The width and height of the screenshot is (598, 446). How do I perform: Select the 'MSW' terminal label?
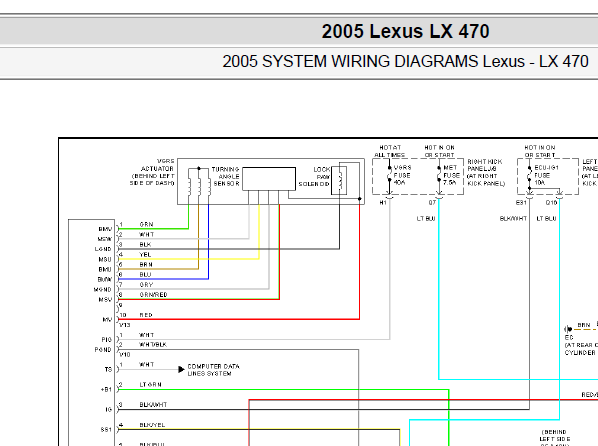105,239
